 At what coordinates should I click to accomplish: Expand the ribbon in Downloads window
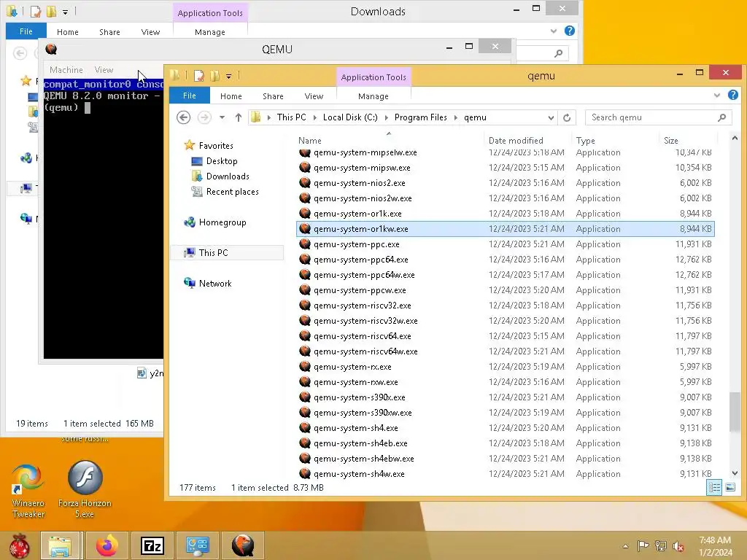pos(553,31)
